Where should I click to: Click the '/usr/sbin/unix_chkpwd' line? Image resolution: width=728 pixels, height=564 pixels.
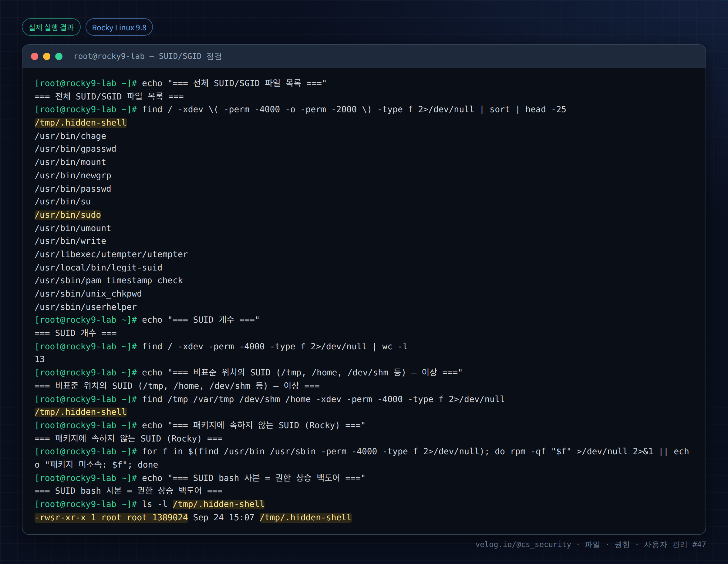click(88, 294)
